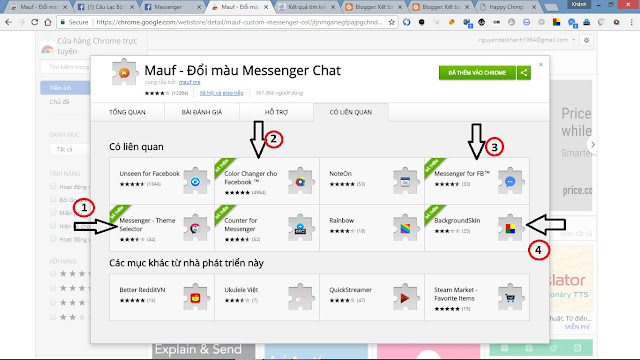Select the three-star rating radio button

(x=53, y=302)
